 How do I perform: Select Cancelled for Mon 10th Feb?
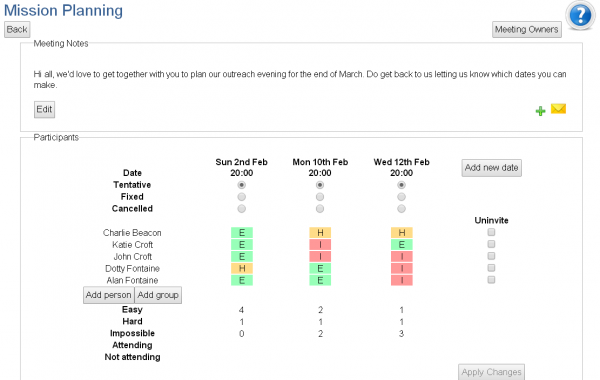[320, 209]
